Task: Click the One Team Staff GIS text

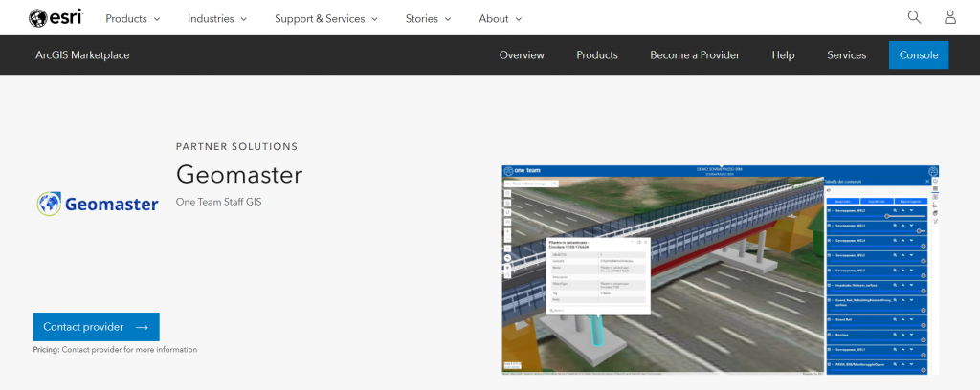Action: [219, 202]
